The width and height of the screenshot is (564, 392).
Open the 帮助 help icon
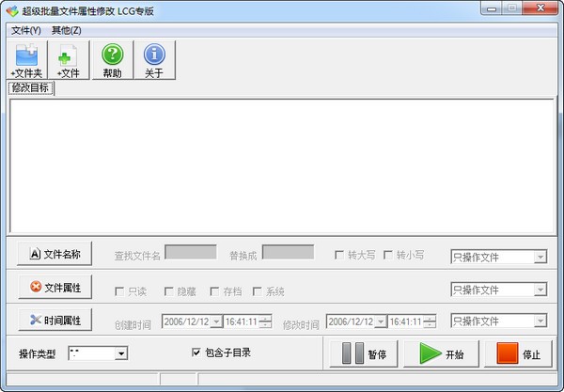pyautogui.click(x=113, y=60)
